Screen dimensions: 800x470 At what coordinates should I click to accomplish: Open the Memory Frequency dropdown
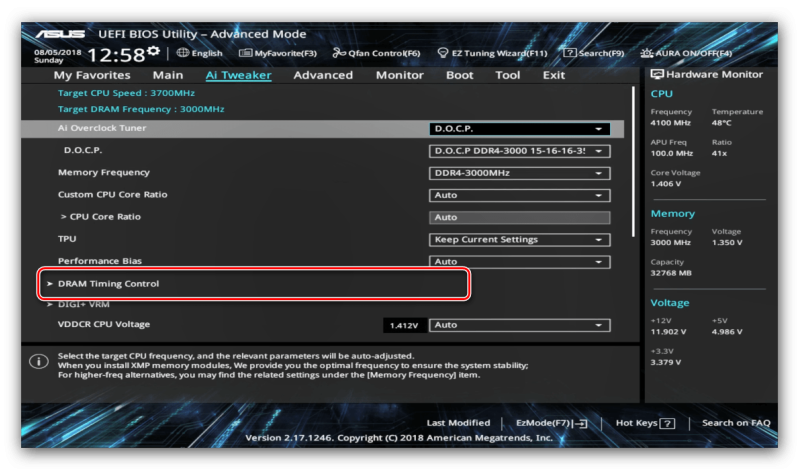tap(519, 173)
